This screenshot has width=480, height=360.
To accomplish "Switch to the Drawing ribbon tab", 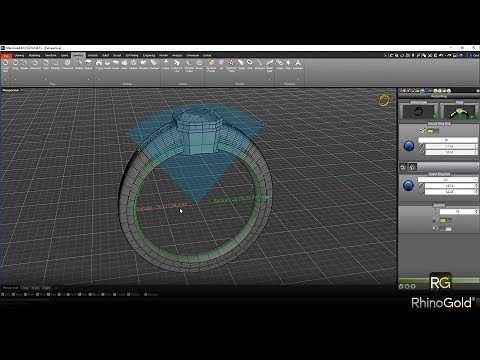I will click(19, 55).
